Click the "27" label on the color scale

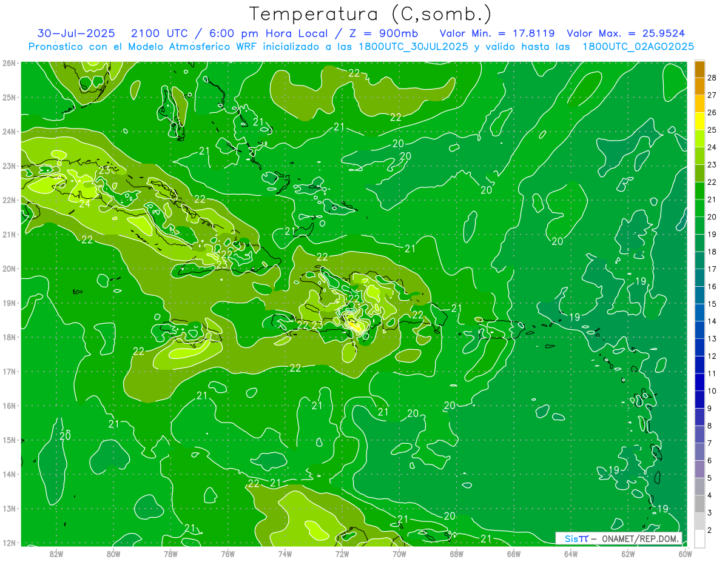point(712,95)
